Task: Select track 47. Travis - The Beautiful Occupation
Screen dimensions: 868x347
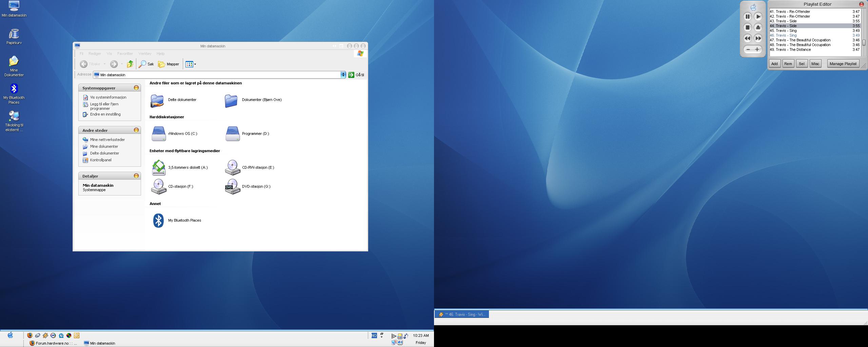Action: [814, 40]
